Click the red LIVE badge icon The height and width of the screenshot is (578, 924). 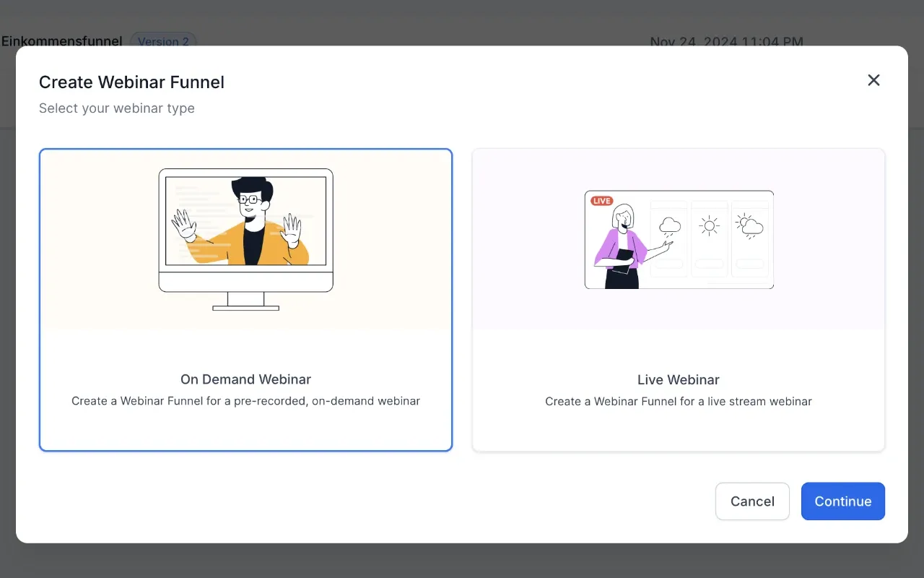click(601, 200)
